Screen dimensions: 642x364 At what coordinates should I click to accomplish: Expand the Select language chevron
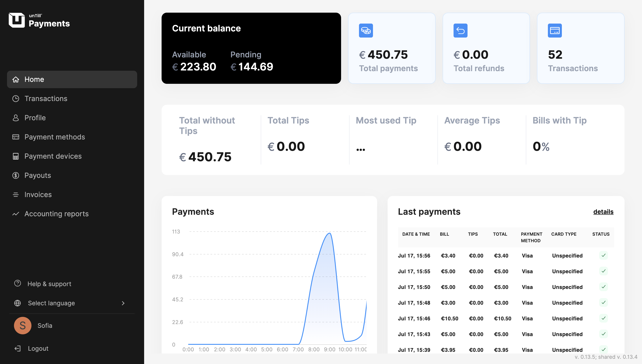pyautogui.click(x=123, y=303)
